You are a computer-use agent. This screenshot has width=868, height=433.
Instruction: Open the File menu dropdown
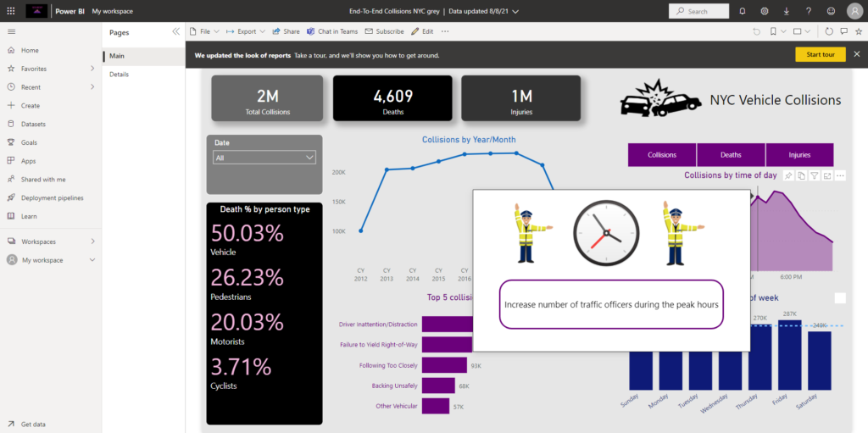coord(204,31)
